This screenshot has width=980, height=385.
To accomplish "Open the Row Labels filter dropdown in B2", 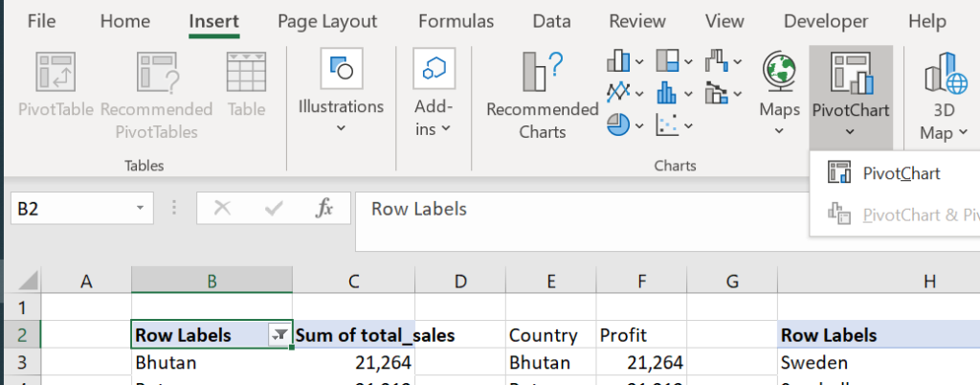I will point(279,335).
